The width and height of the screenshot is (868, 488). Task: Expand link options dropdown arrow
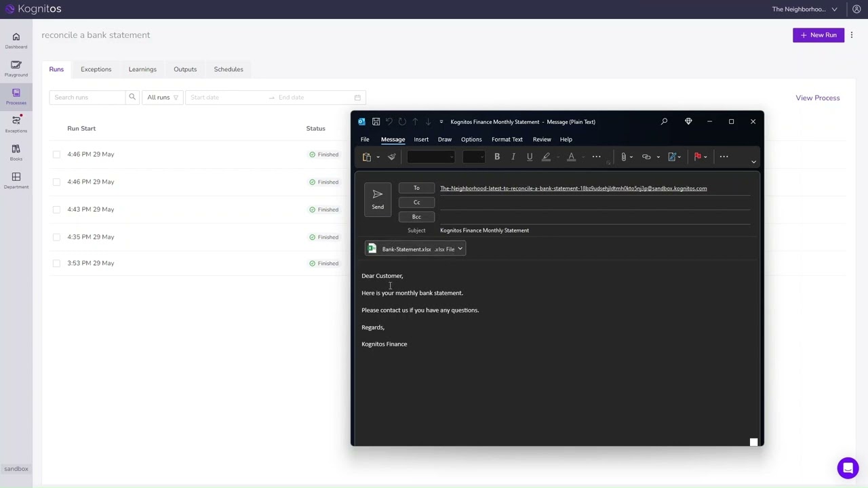[658, 158]
